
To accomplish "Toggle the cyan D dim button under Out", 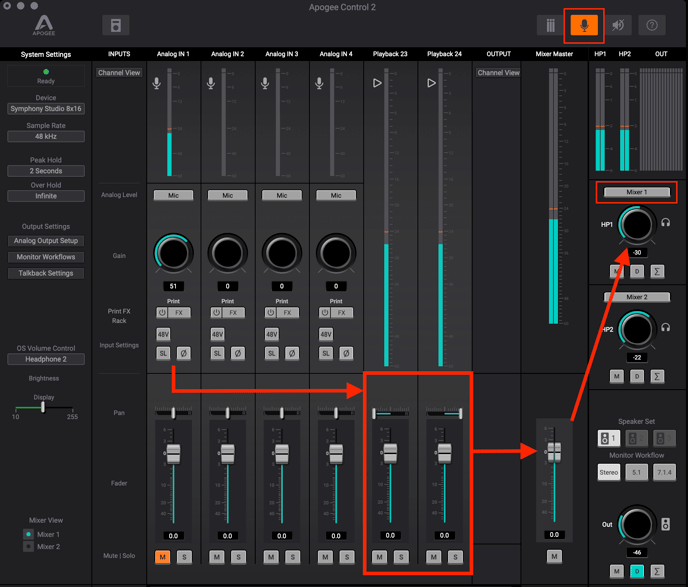I will (x=637, y=571).
